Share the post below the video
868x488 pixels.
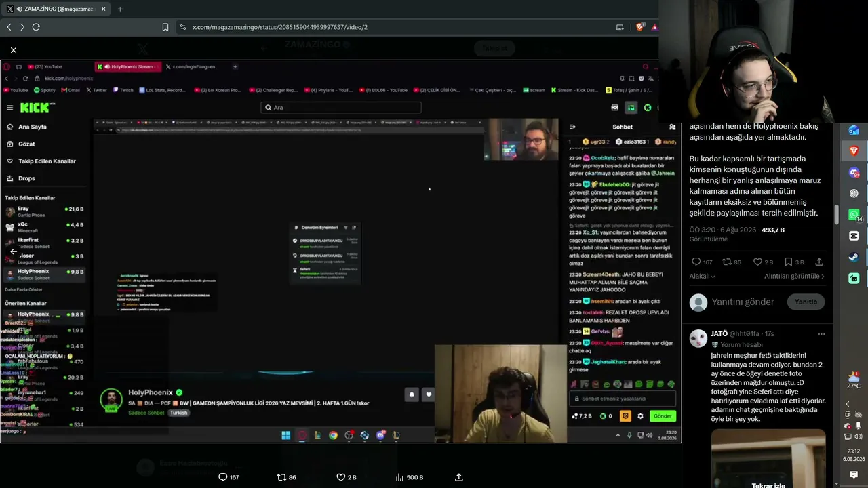point(459,477)
